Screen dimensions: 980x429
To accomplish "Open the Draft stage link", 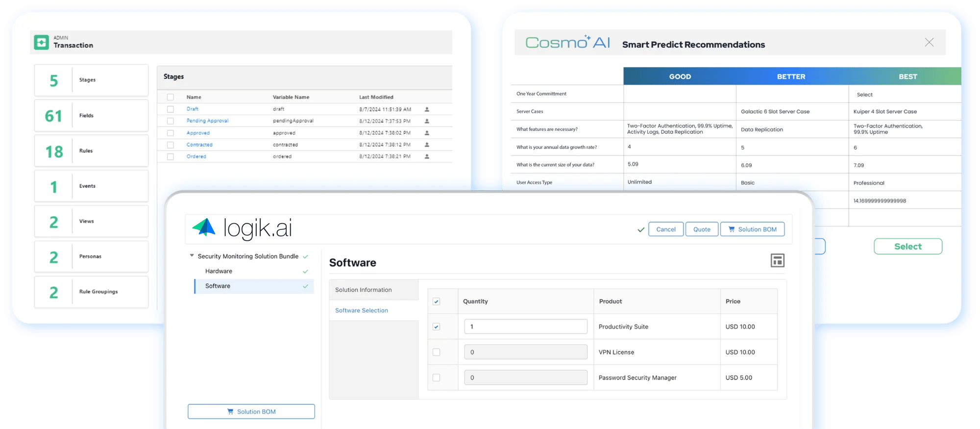I will [x=193, y=109].
